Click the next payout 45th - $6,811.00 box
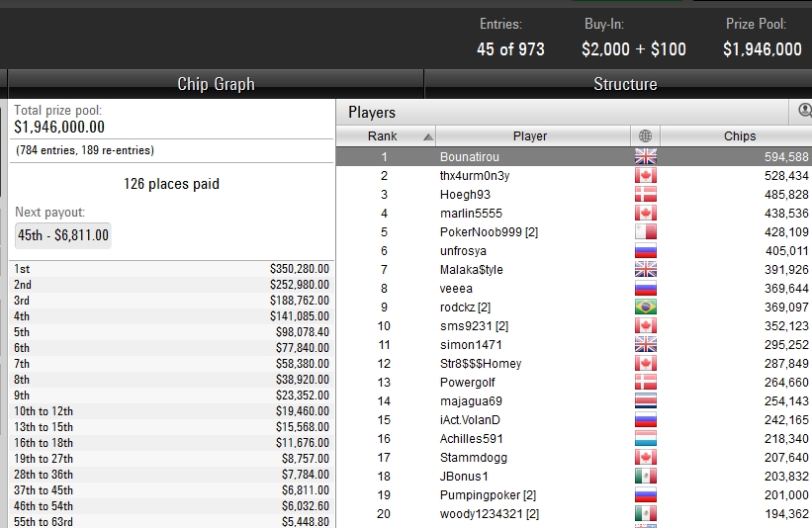 coord(63,235)
